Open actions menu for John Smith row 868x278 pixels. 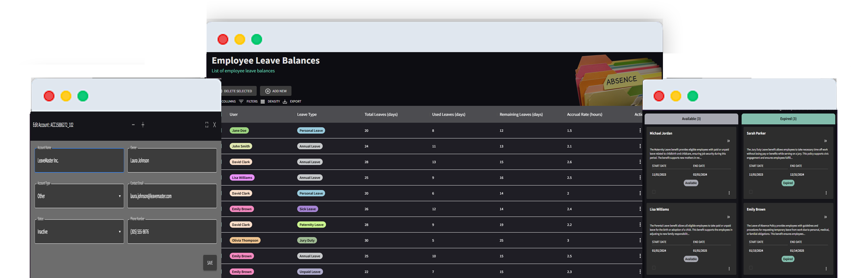point(640,146)
